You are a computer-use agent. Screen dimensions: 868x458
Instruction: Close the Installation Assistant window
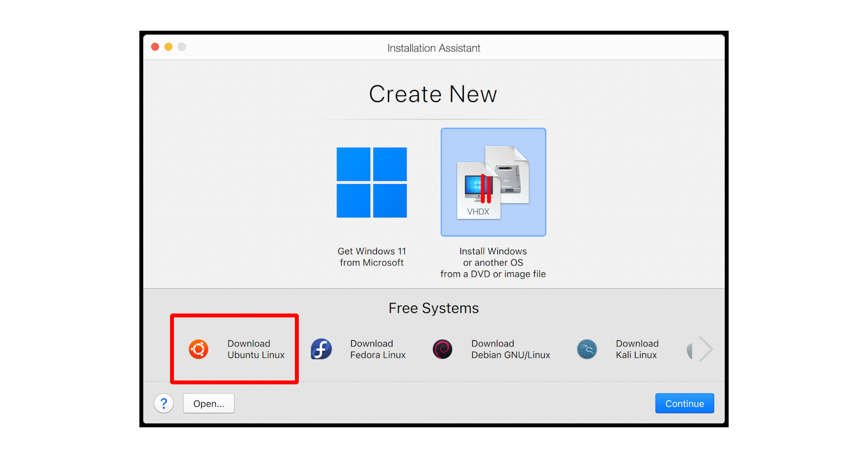[x=155, y=47]
